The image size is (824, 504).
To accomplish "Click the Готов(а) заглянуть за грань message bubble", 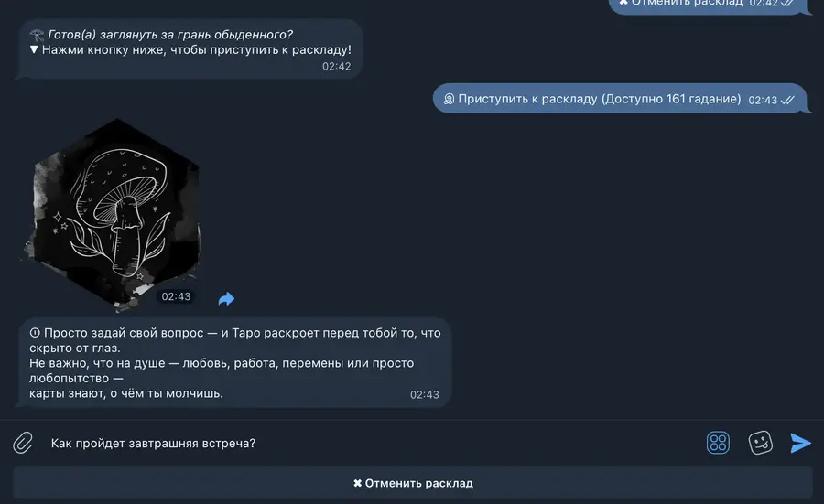I will click(x=190, y=49).
